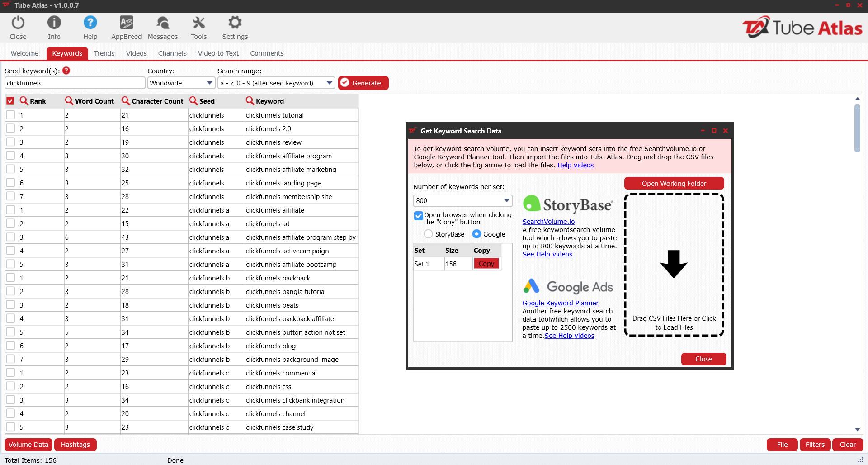Open the Search range dropdown
Image resolution: width=868 pixels, height=465 pixels.
[x=276, y=83]
